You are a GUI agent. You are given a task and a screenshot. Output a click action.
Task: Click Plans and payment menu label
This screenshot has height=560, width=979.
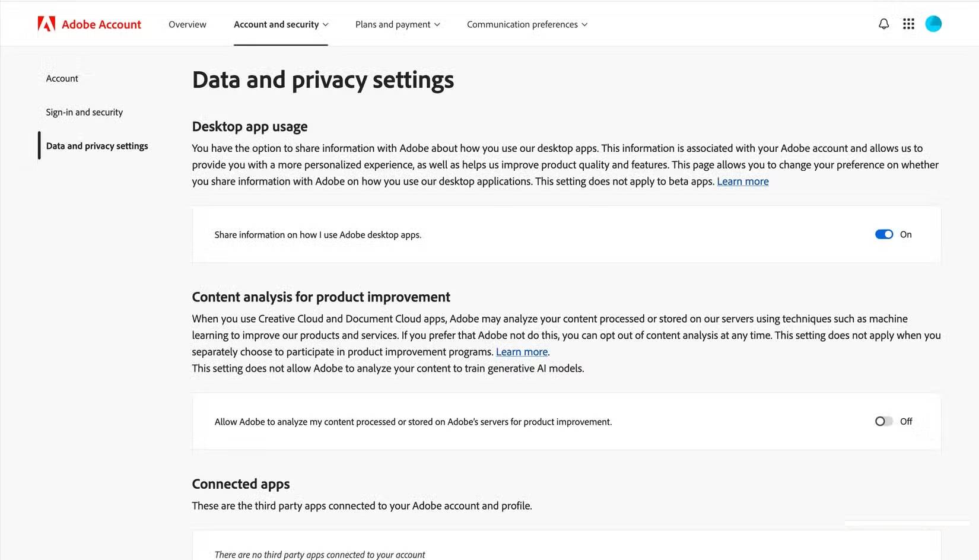393,24
